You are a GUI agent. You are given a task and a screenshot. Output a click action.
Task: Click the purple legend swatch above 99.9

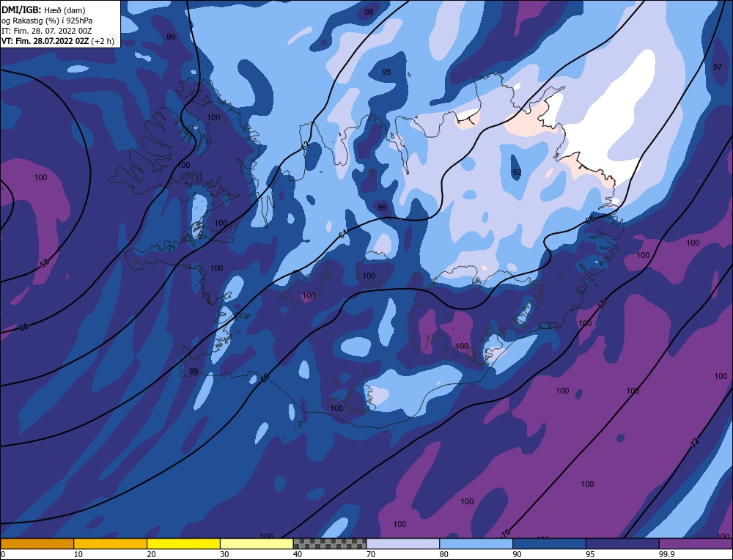[696, 544]
